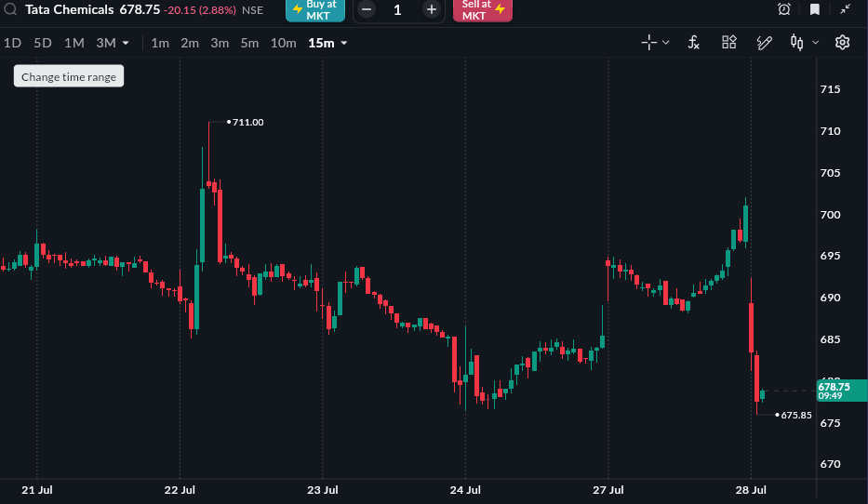Screen dimensions: 868x504
Task: Click the 21 Jul date label
Action: 37,490
